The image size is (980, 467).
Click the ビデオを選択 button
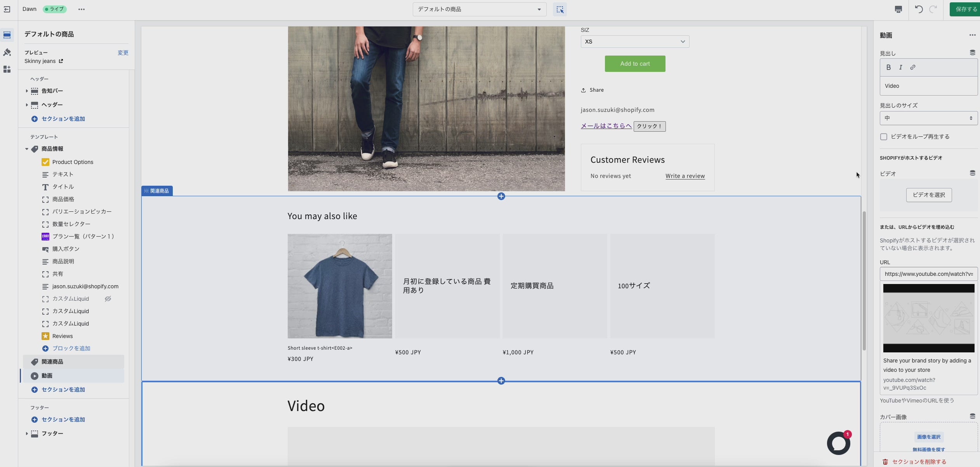click(929, 195)
